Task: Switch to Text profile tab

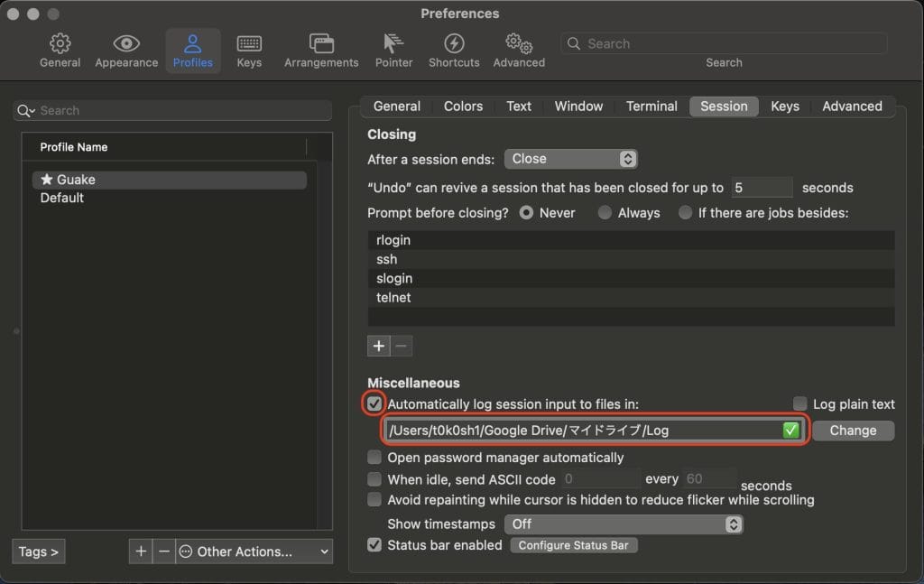Action: point(519,107)
